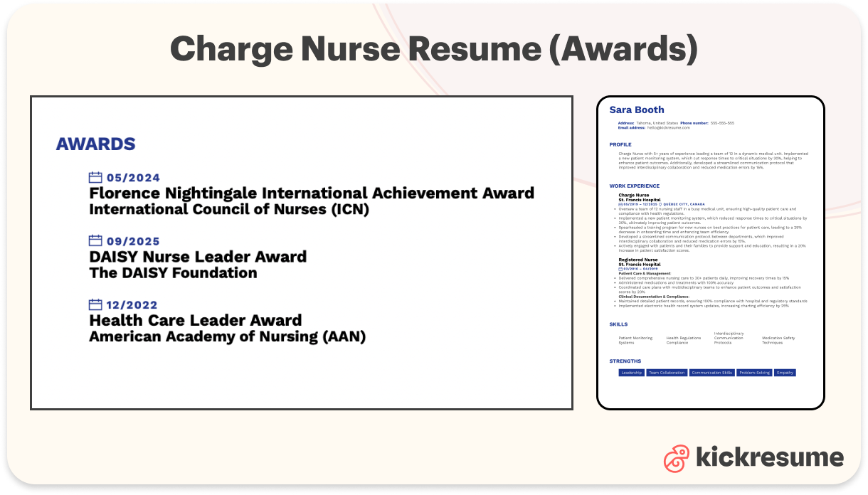Screen dimensions: 868x495
Task: Select the Communication Skills tag
Action: click(x=712, y=372)
